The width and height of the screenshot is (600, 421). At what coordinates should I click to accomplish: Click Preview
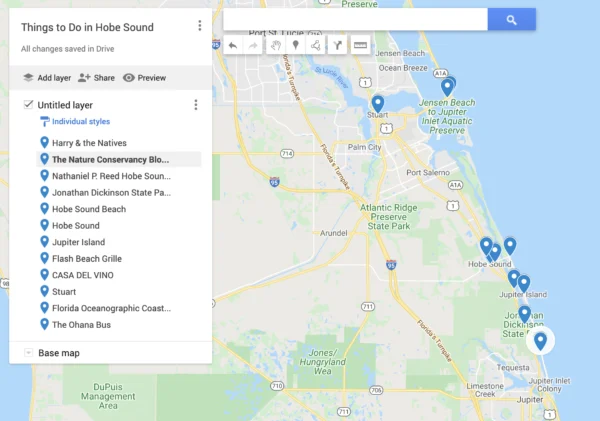145,78
